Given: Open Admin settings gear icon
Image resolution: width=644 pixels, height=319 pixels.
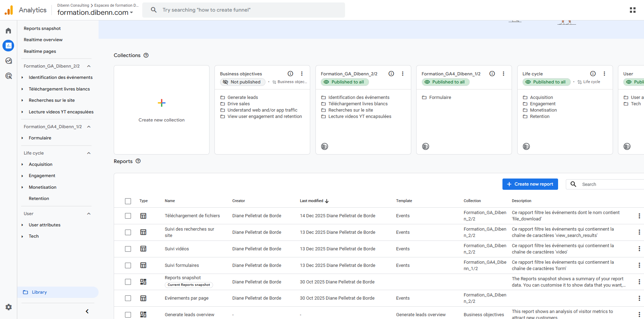Looking at the screenshot, I should 8,307.
